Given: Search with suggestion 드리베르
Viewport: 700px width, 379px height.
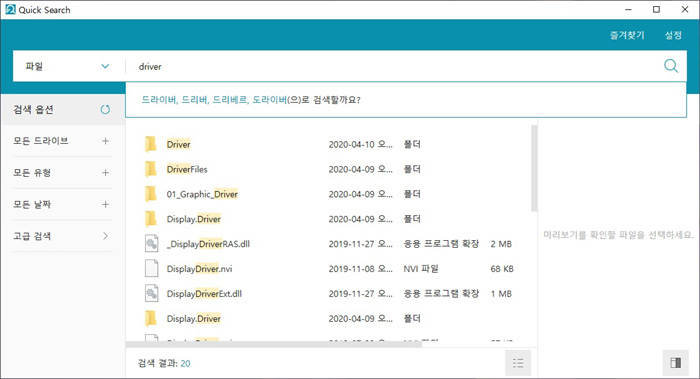Looking at the screenshot, I should (230, 100).
